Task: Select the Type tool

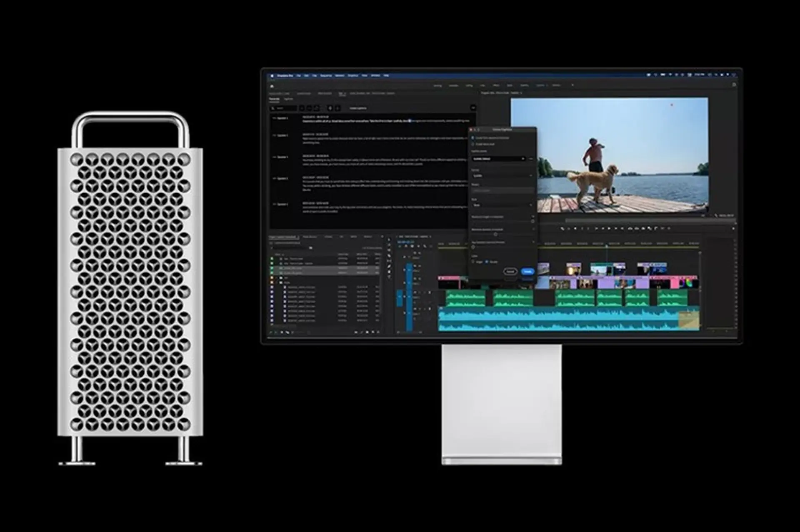Action: pos(389,277)
